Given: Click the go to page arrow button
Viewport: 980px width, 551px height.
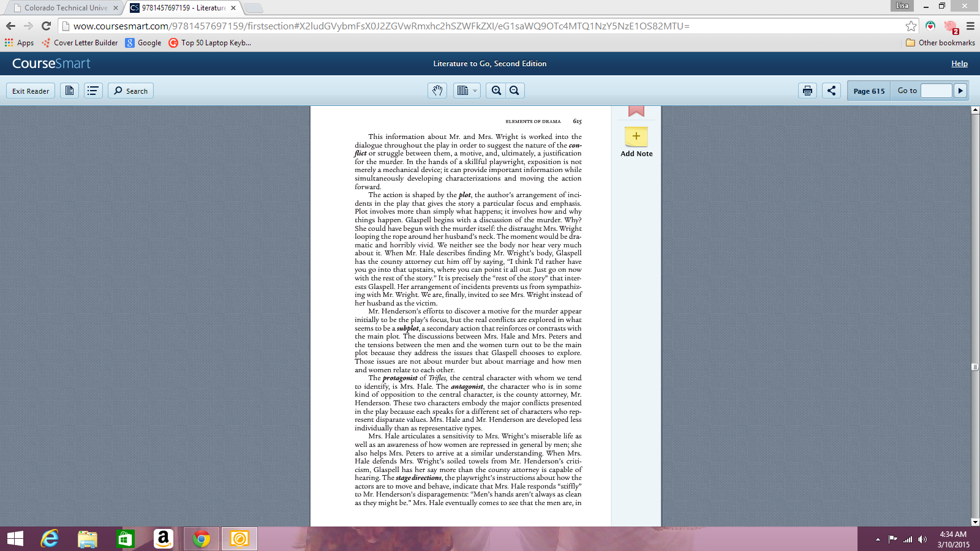Looking at the screenshot, I should (x=960, y=91).
